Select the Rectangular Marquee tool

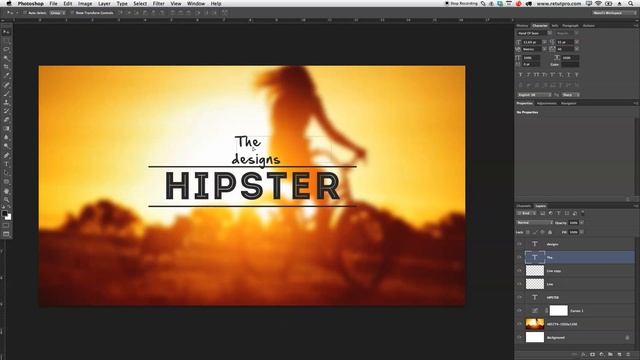6,41
